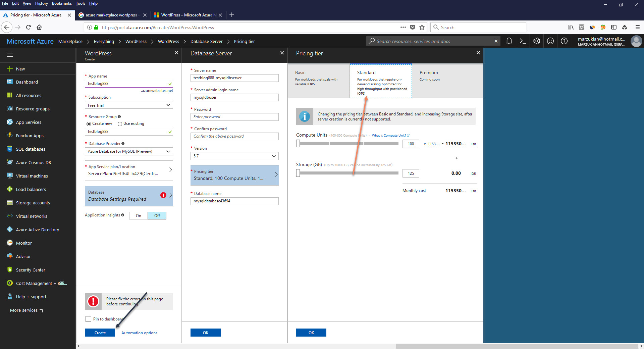Open the Cloud Shell terminal icon
This screenshot has height=349, width=644.
pos(523,41)
